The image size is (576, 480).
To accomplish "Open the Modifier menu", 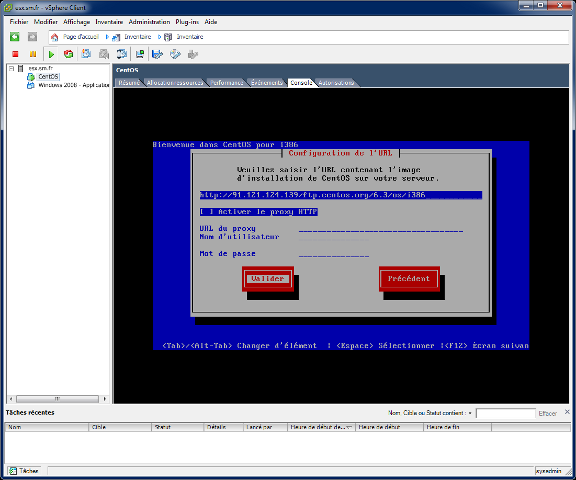I will [46, 22].
